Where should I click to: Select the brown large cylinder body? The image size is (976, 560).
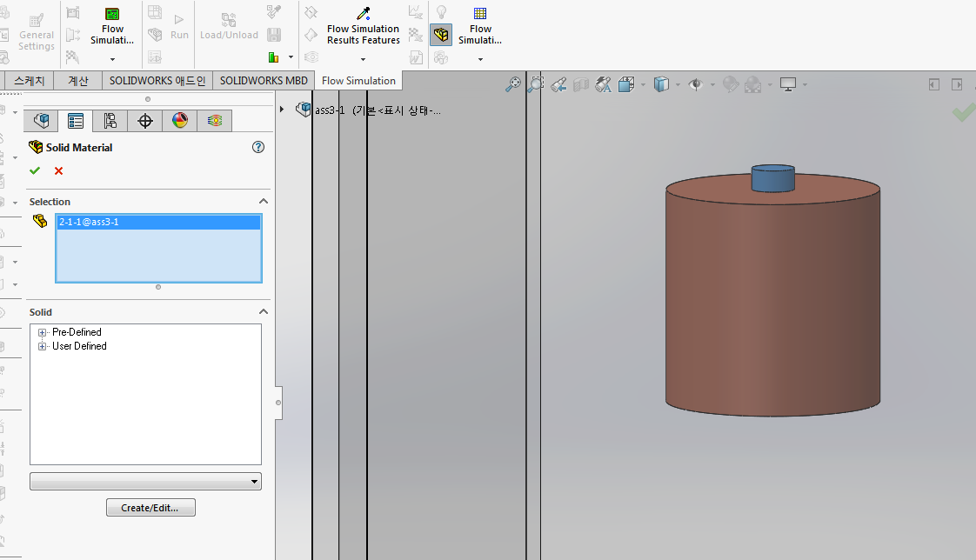click(x=773, y=305)
